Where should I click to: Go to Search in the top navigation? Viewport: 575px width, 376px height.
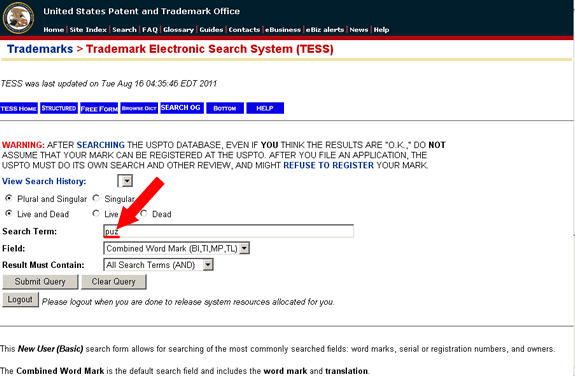(x=124, y=30)
